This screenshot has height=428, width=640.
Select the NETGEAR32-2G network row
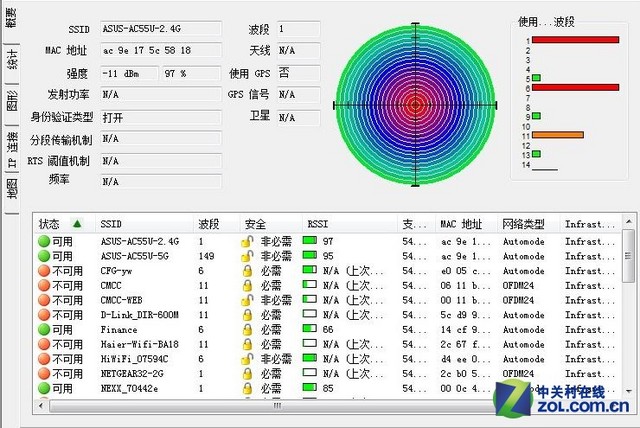[329, 374]
